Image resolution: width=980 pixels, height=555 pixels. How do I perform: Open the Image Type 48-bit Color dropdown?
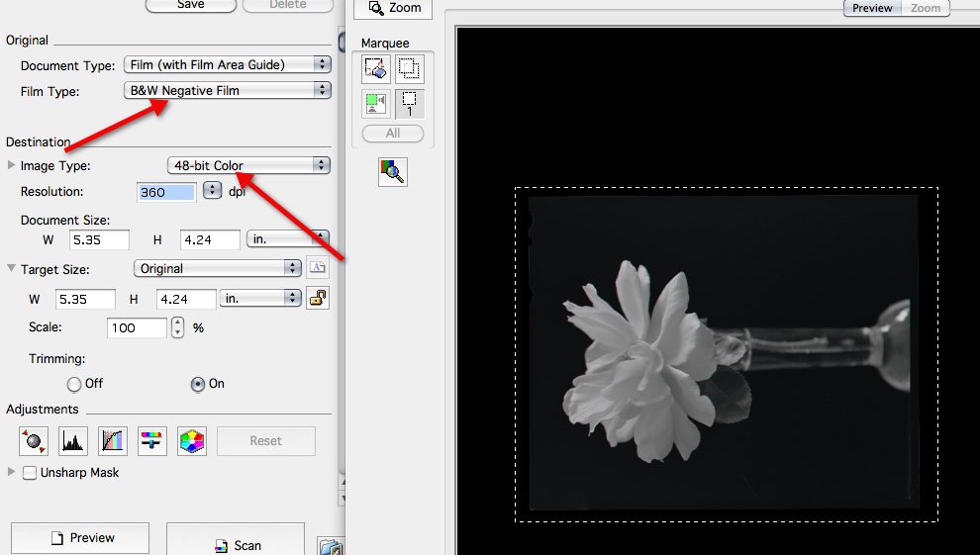(248, 165)
